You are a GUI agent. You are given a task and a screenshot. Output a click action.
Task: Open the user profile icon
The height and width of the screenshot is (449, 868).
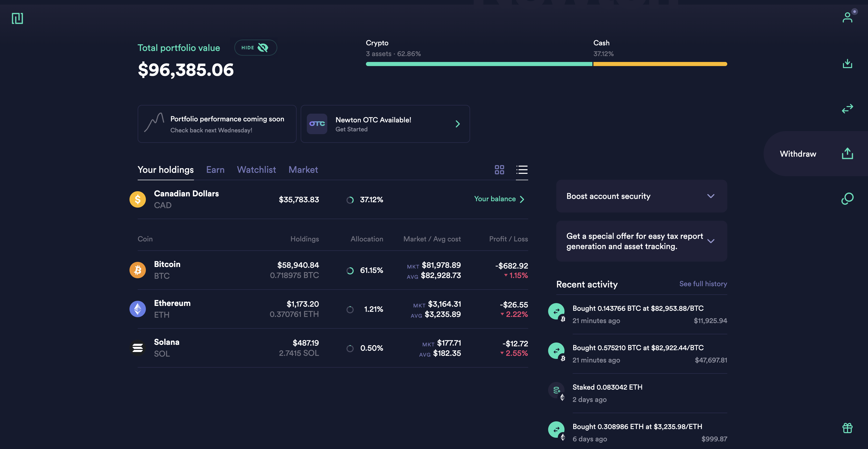click(x=847, y=17)
